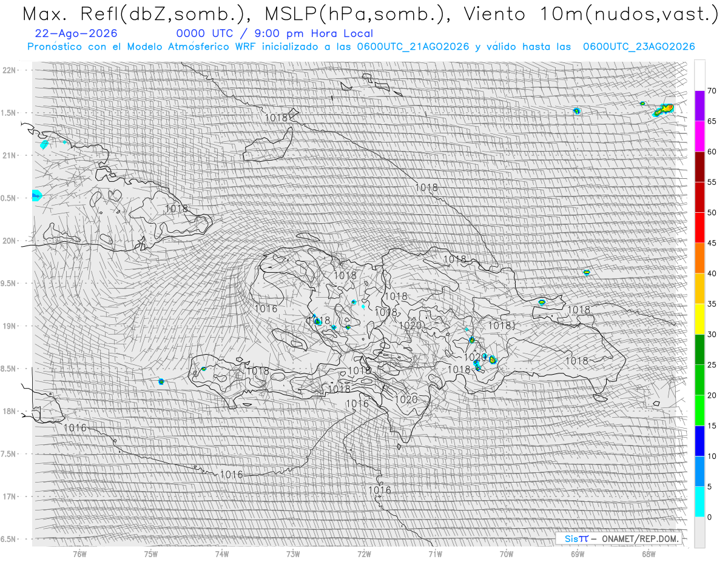Select the date "22-Ago-2026"
The image size is (728, 562).
click(76, 33)
